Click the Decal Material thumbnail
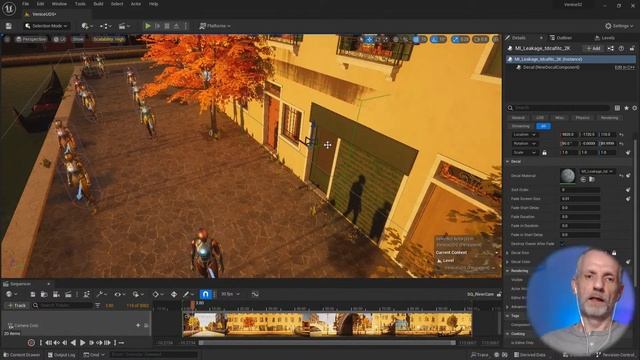640x360 pixels. click(567, 176)
